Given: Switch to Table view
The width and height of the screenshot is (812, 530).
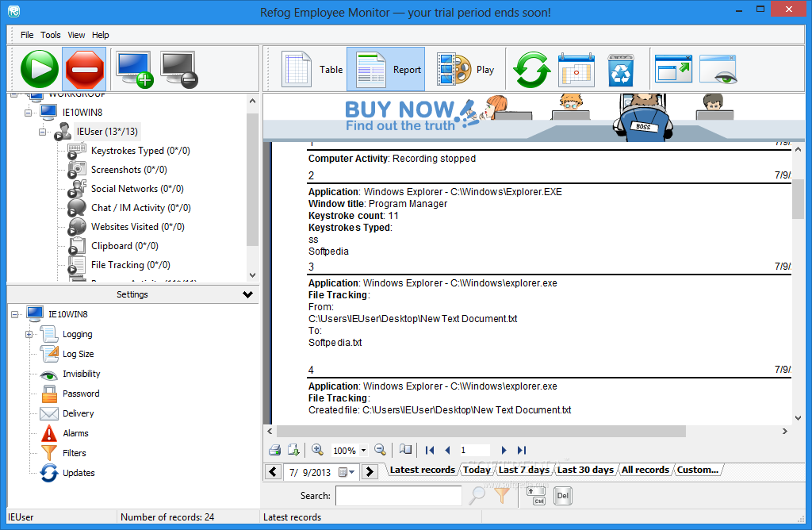Looking at the screenshot, I should point(312,69).
